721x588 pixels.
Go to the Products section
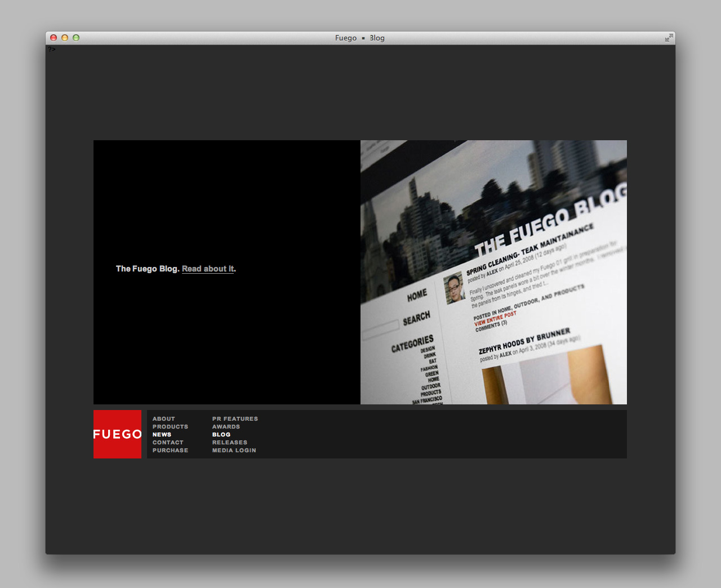(170, 427)
